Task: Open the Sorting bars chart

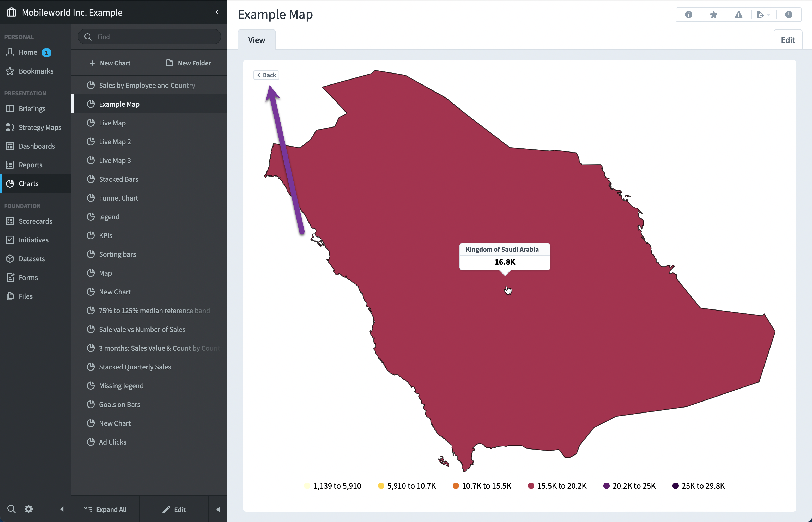Action: click(x=149, y=254)
